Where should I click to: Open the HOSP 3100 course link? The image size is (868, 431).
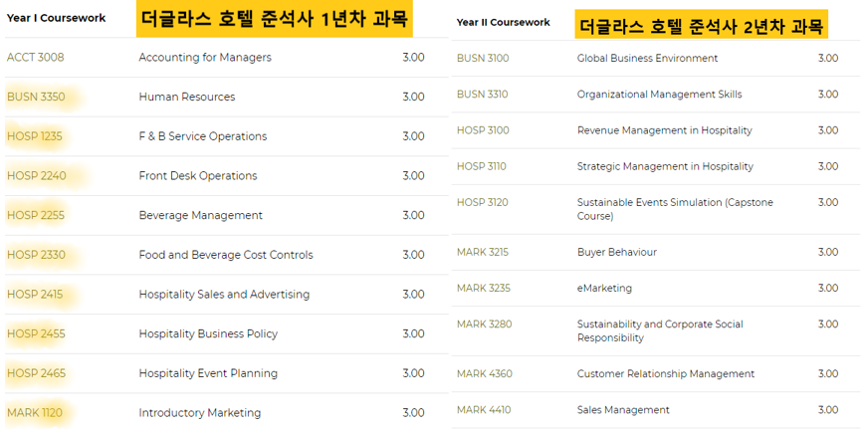483,130
